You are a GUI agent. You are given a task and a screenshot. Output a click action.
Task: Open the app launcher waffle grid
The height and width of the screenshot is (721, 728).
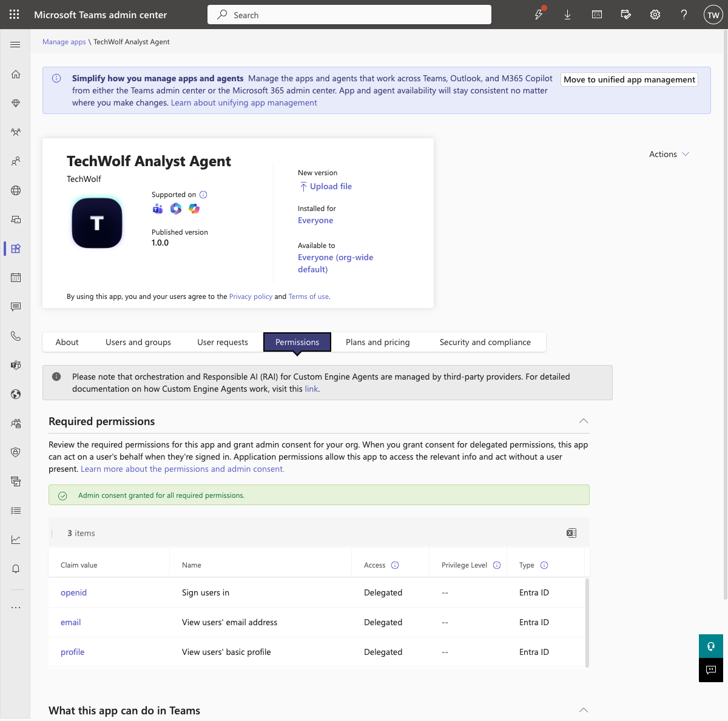[x=15, y=15]
